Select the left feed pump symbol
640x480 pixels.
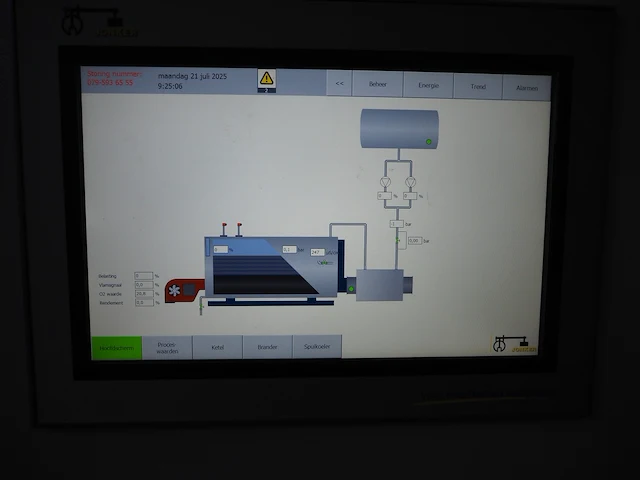tap(385, 182)
